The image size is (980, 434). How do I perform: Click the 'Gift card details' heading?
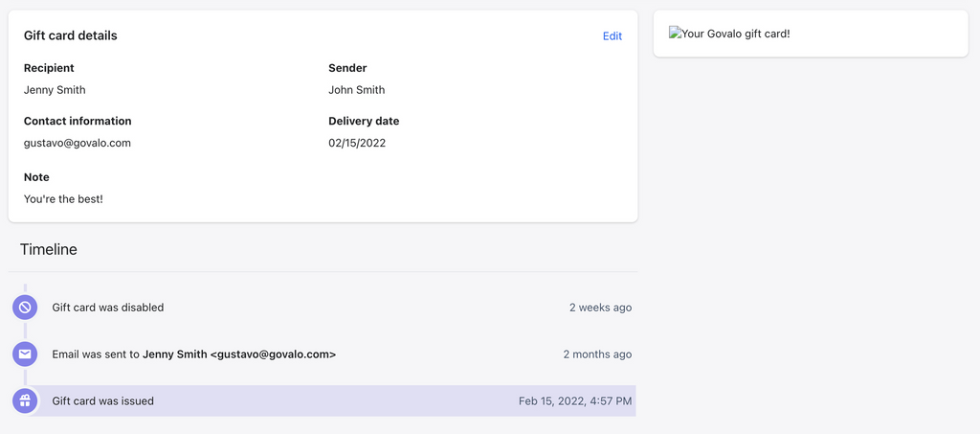[70, 35]
